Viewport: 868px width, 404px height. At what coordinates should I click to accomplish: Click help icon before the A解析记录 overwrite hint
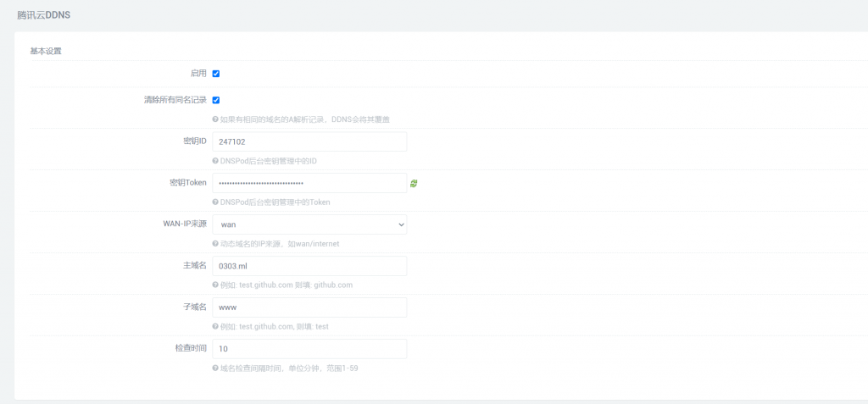point(215,119)
